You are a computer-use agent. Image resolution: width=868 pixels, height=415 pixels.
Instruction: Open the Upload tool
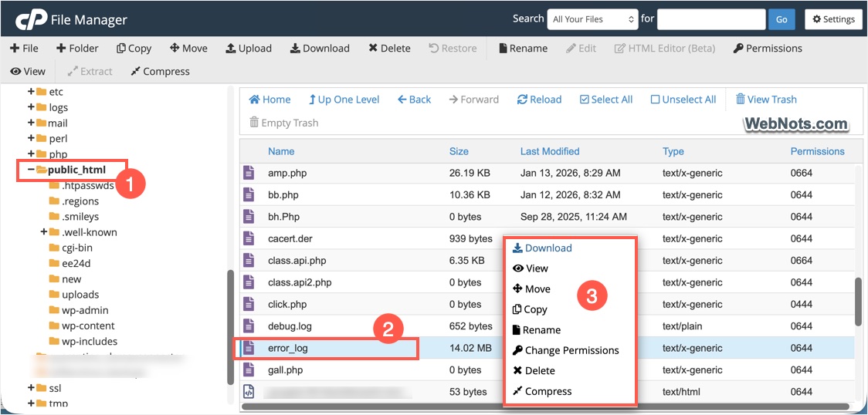pyautogui.click(x=249, y=49)
